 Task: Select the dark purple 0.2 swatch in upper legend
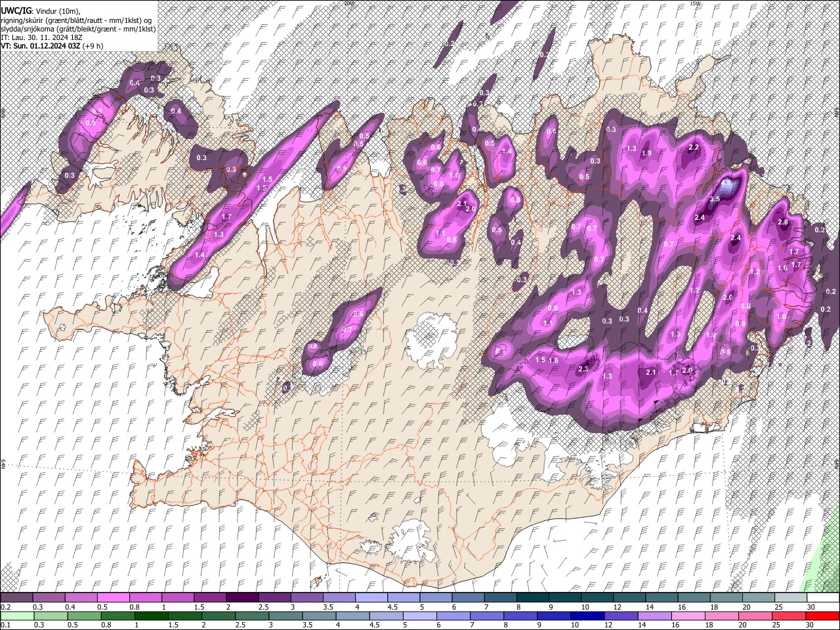click(x=16, y=598)
